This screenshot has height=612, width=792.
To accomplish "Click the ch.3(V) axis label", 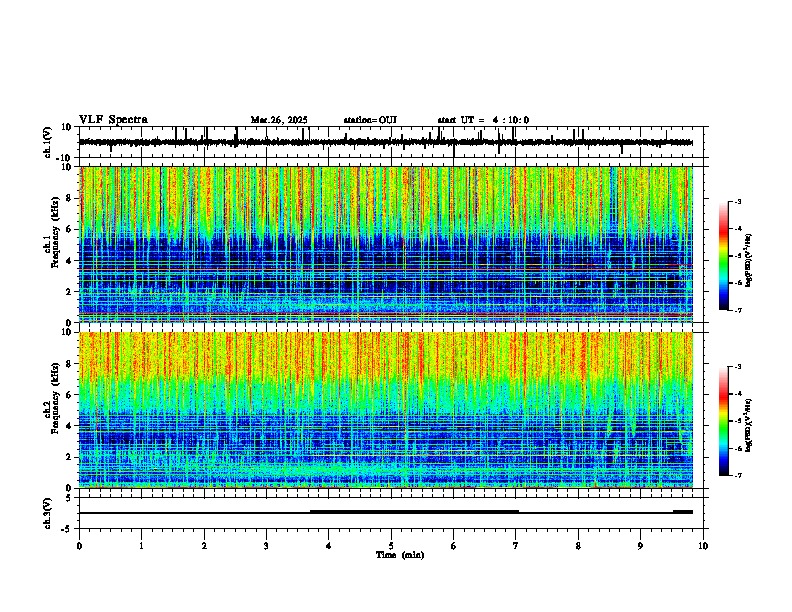I will pos(47,514).
